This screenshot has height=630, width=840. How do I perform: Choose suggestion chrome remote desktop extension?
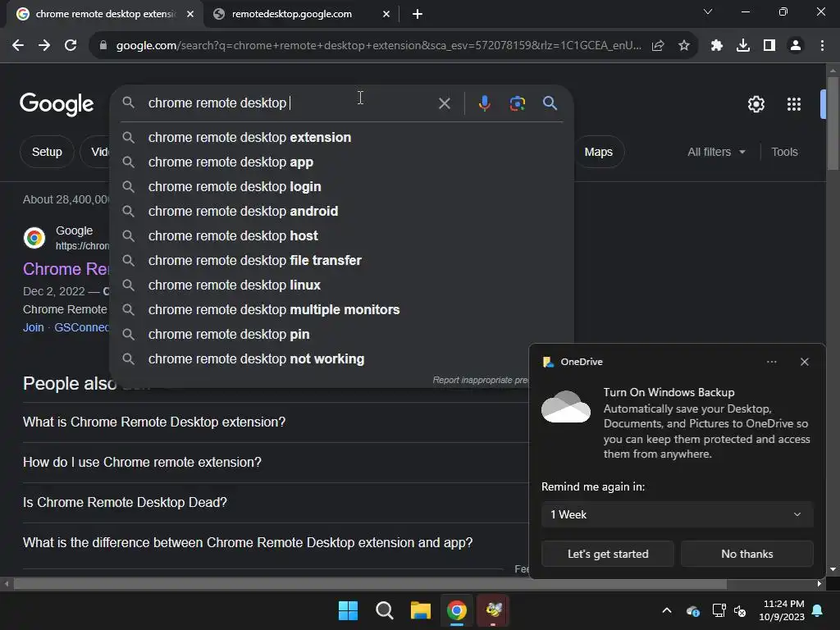pyautogui.click(x=341, y=138)
